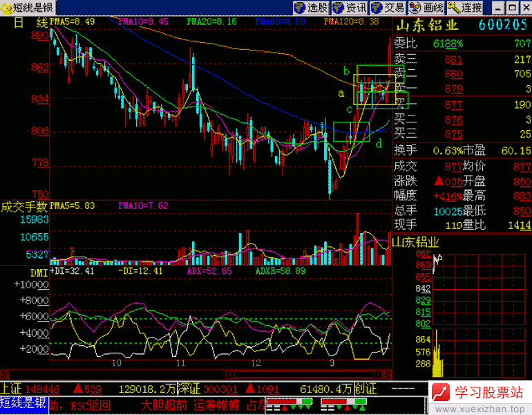Click the ADX=52.65 indicator value
Image resolution: width=532 pixels, height=415 pixels.
tap(209, 271)
